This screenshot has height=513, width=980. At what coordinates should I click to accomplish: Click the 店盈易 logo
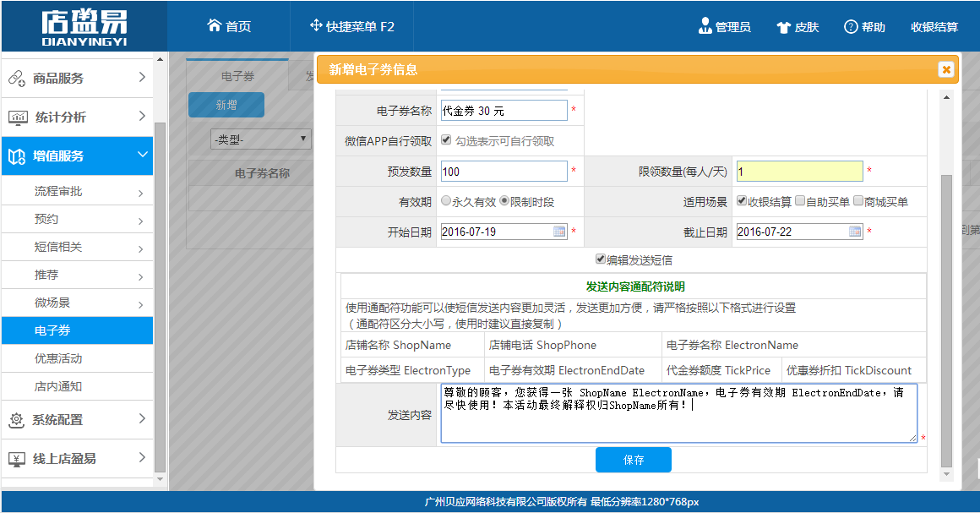[x=84, y=27]
